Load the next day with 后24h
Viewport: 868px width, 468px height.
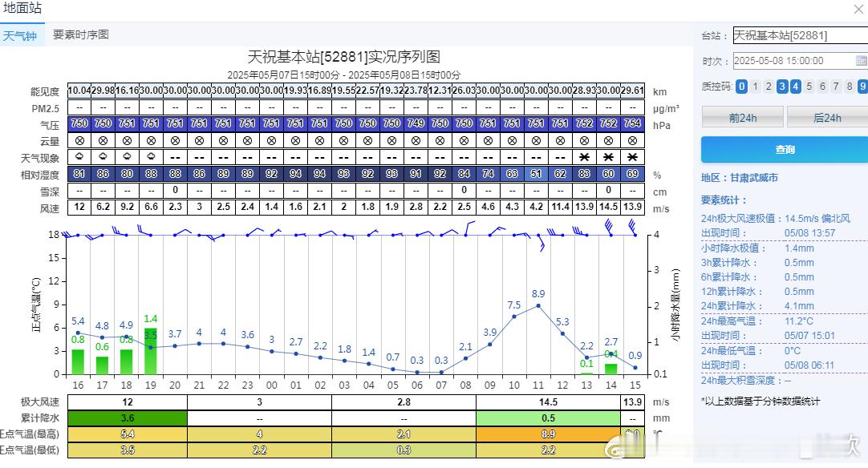(827, 117)
